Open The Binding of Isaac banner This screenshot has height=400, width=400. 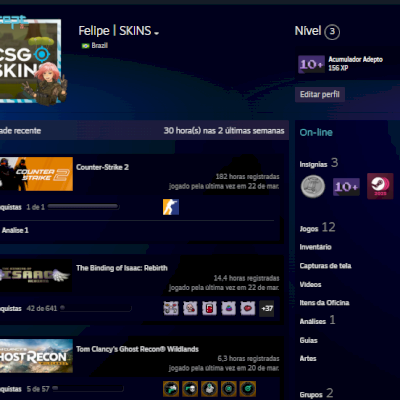36,275
